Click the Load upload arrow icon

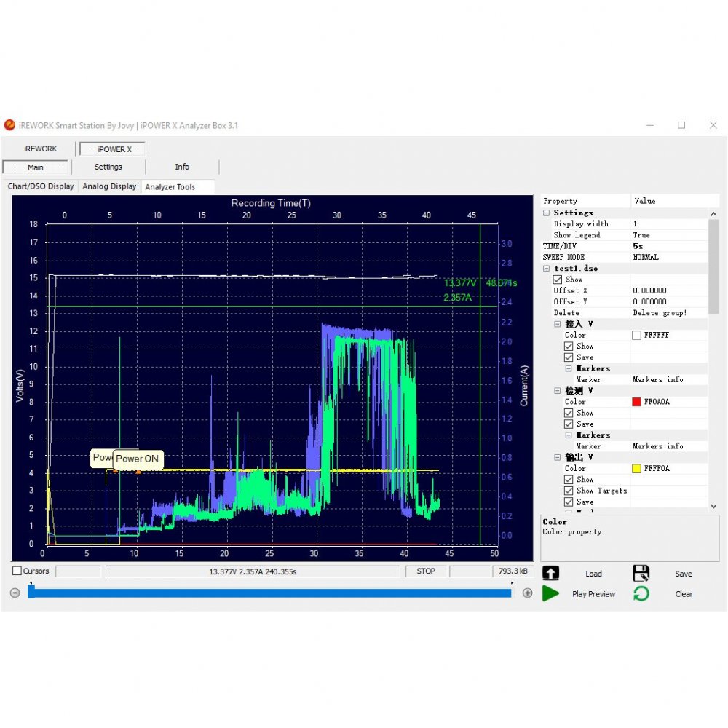(550, 573)
